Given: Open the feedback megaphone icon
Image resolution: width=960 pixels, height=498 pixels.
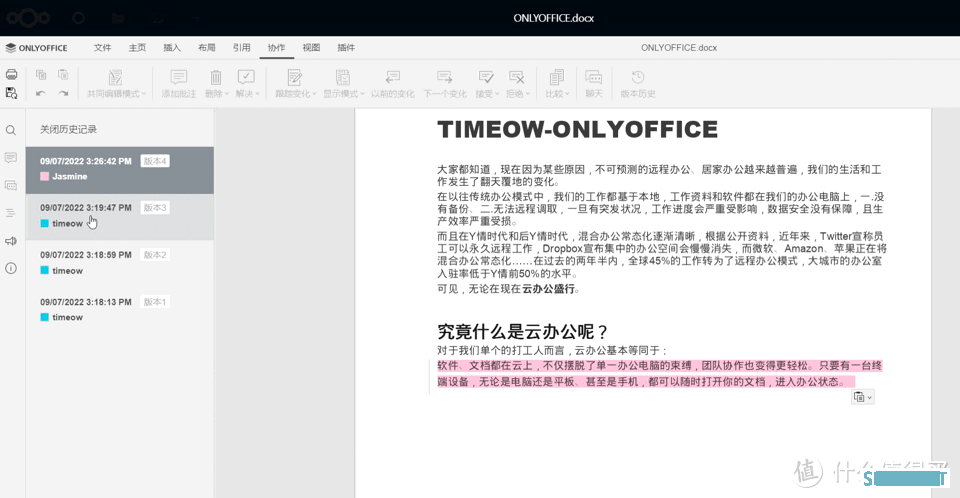Looking at the screenshot, I should pos(11,241).
